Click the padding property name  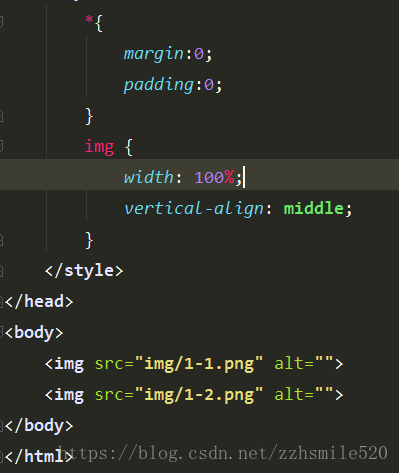(158, 85)
